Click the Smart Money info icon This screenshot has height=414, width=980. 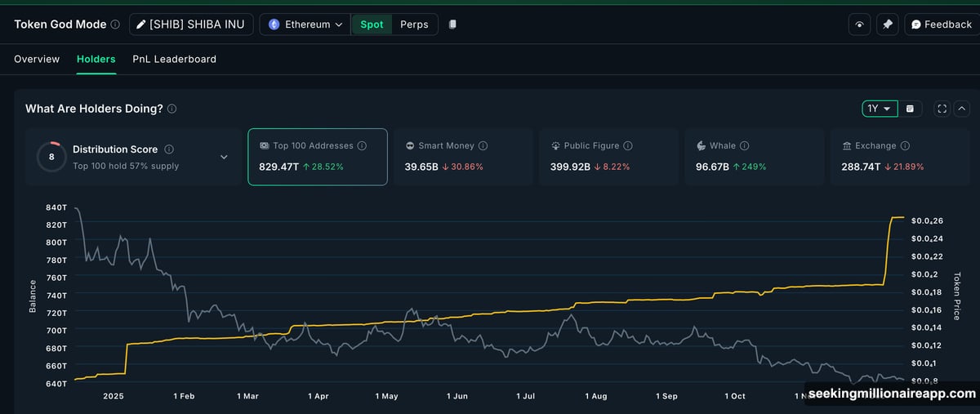click(483, 145)
